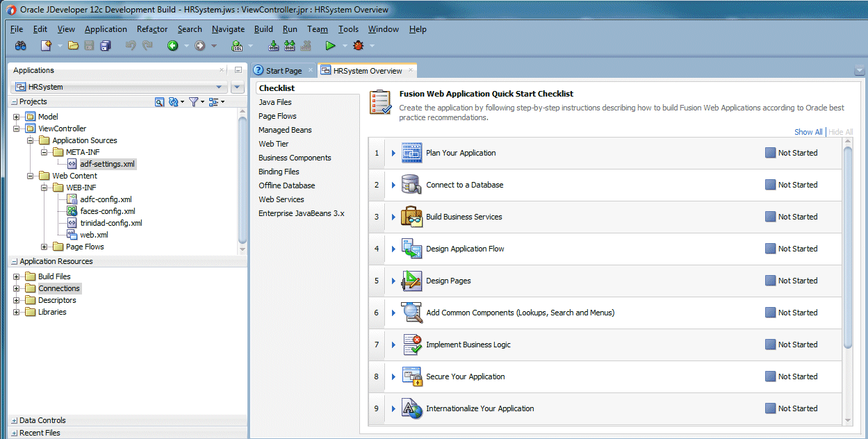Click the Refresh icon in Projects panel
This screenshot has height=439, width=868.
pos(174,101)
